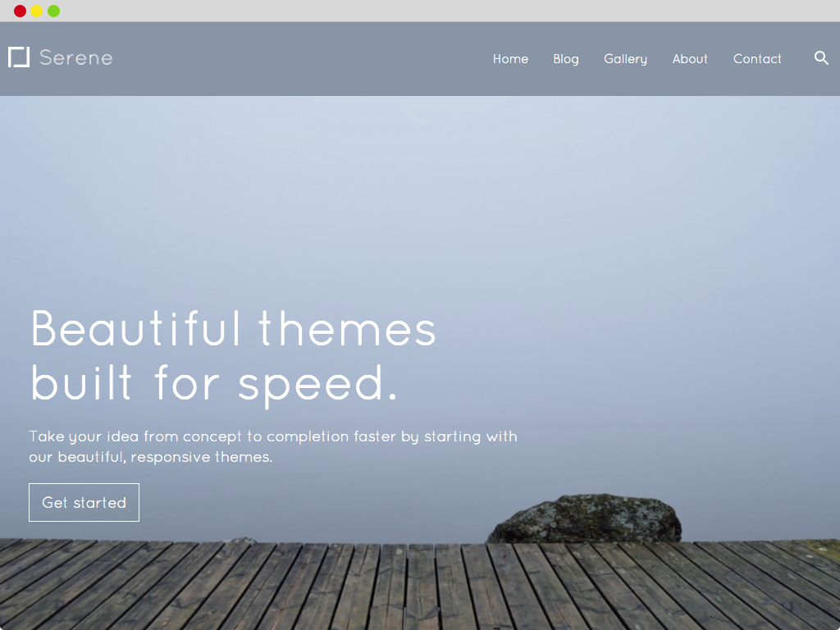The width and height of the screenshot is (840, 630).
Task: Click the 'Take your idea from concept' paragraph
Action: [x=273, y=447]
